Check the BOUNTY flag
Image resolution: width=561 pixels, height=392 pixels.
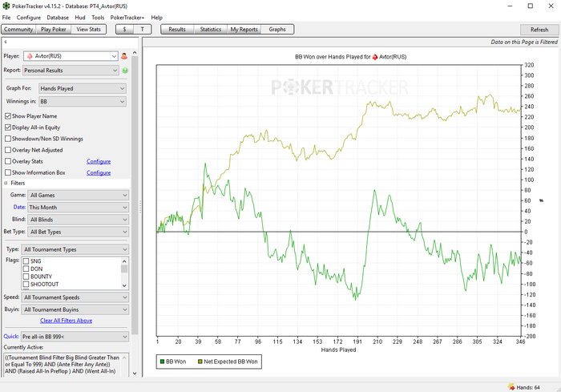26,277
